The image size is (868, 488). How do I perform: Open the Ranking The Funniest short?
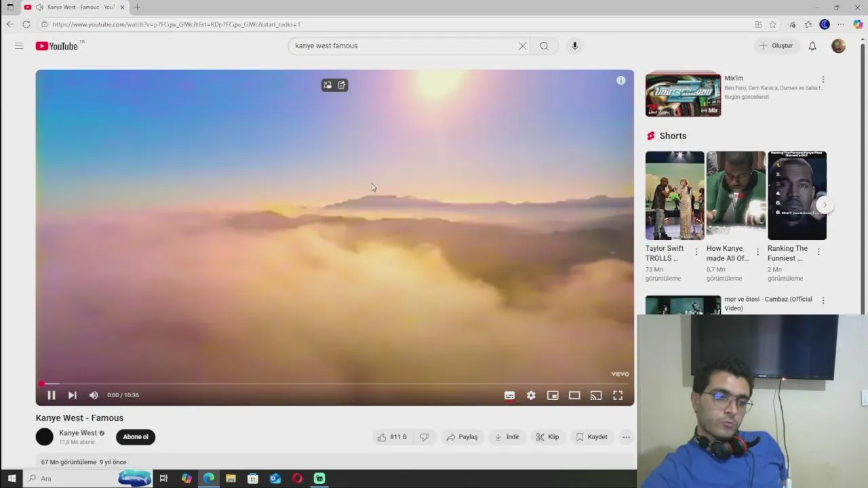click(797, 196)
